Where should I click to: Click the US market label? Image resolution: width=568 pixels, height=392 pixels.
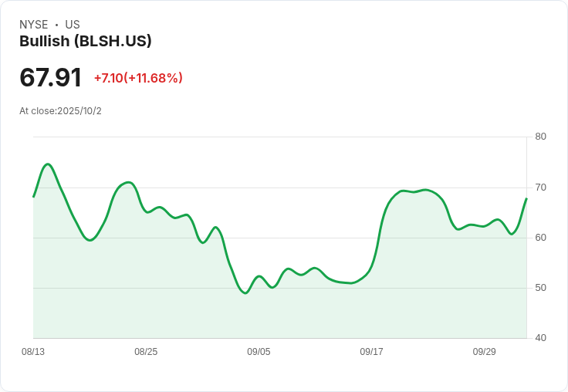click(x=73, y=25)
